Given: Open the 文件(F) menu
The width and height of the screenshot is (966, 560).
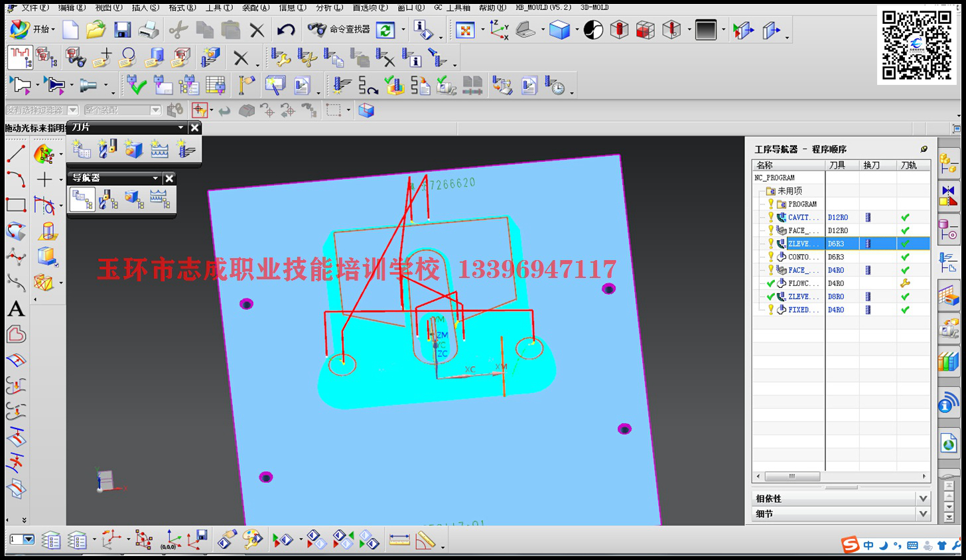Looking at the screenshot, I should 35,8.
